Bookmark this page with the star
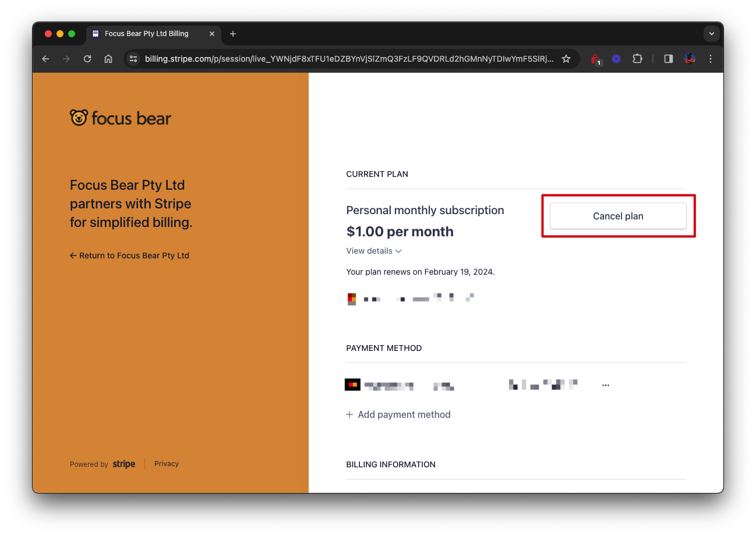This screenshot has width=756, height=536. pos(566,59)
